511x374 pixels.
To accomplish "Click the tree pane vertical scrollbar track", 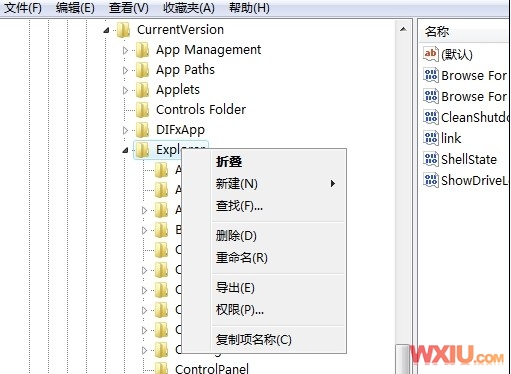I will coord(403,190).
